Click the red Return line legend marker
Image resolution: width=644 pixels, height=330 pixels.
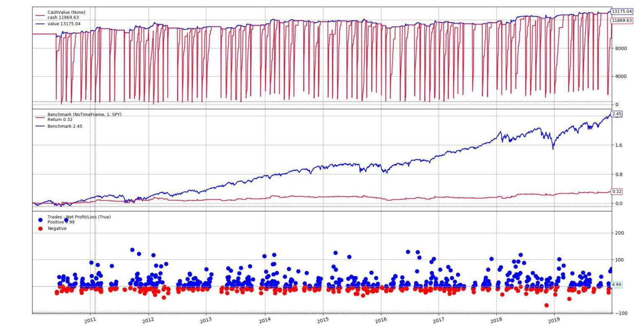click(x=40, y=118)
